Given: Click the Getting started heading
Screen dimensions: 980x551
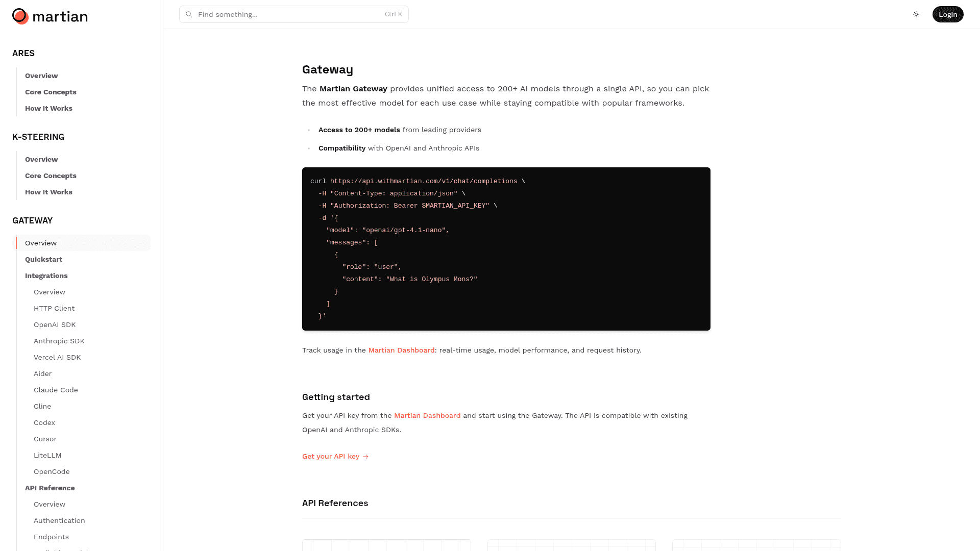Looking at the screenshot, I should coord(336,397).
